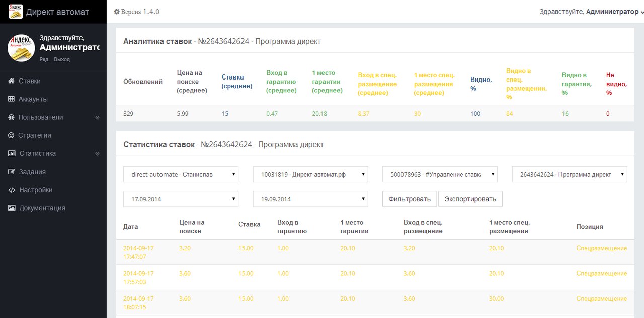Click the Задания edit icon
Screen dimensions: 644x318
(11, 172)
